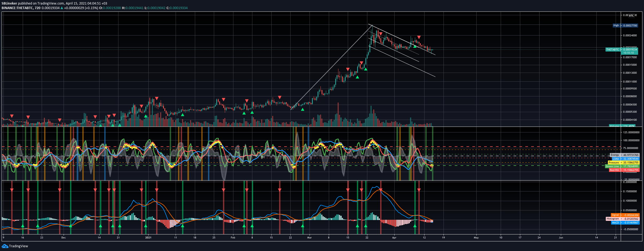Image resolution: width=644 pixels, height=251 pixels.
Task: Click the 2021 label on time axis
Action: click(x=148, y=237)
